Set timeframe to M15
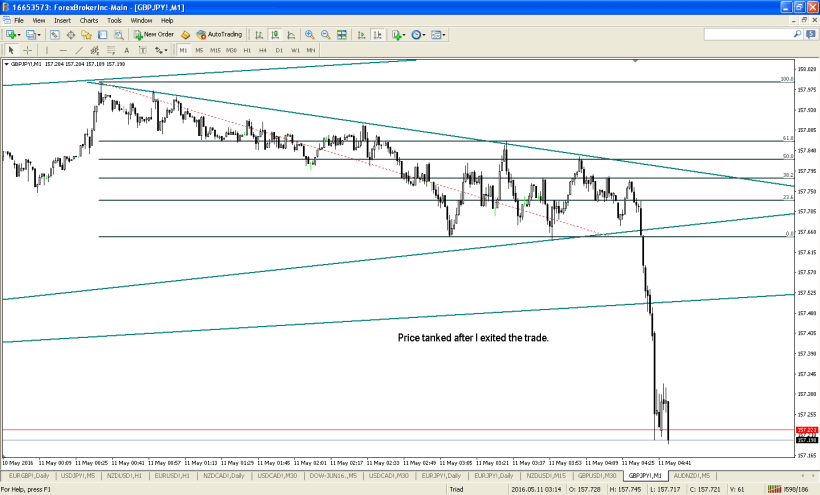Viewport: 820px width, 495px height. coord(215,50)
